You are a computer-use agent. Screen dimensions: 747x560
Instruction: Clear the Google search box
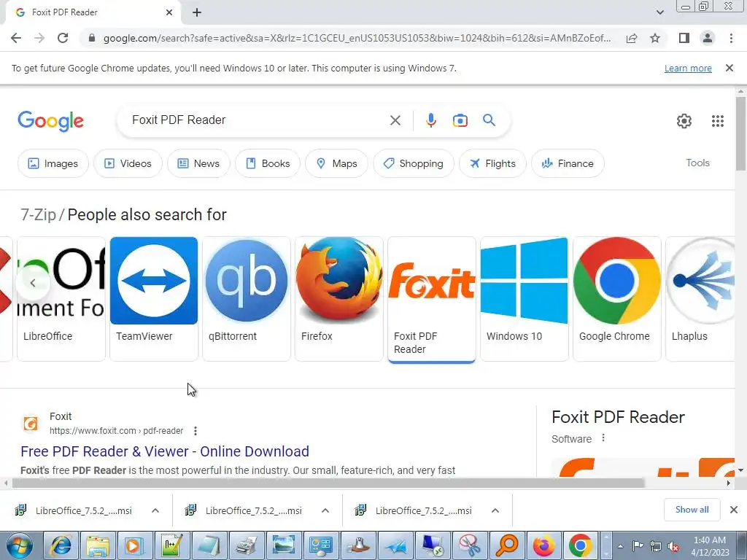[x=395, y=120]
